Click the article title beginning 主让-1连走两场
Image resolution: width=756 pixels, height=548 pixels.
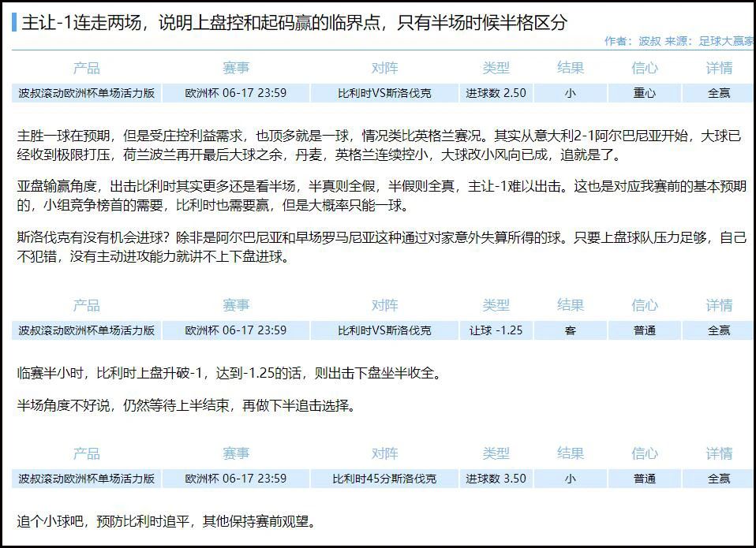294,23
